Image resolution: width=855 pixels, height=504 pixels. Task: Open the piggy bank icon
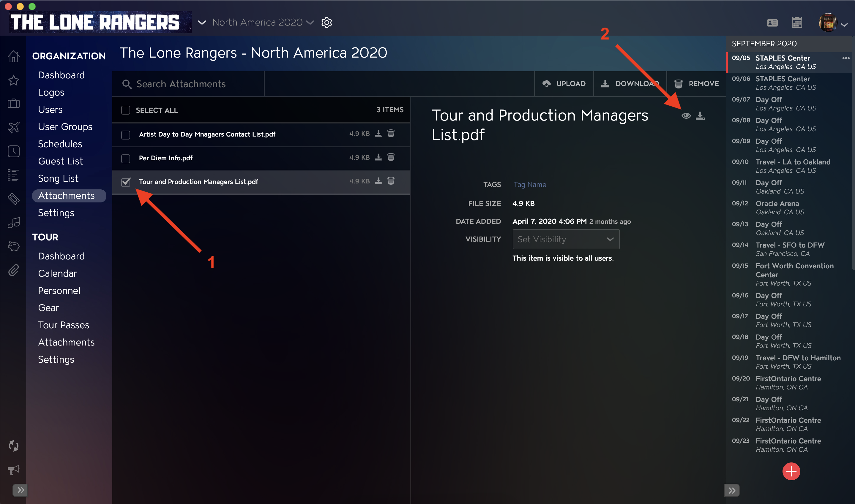pos(14,246)
